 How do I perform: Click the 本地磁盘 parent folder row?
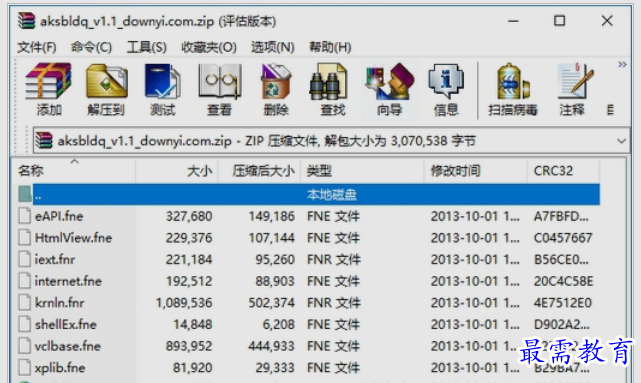click(x=316, y=195)
